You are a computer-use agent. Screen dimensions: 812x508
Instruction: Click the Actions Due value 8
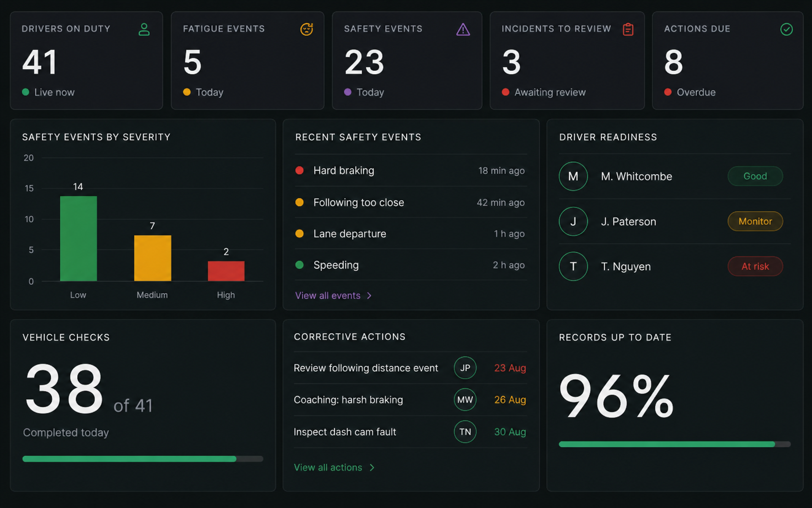[673, 62]
